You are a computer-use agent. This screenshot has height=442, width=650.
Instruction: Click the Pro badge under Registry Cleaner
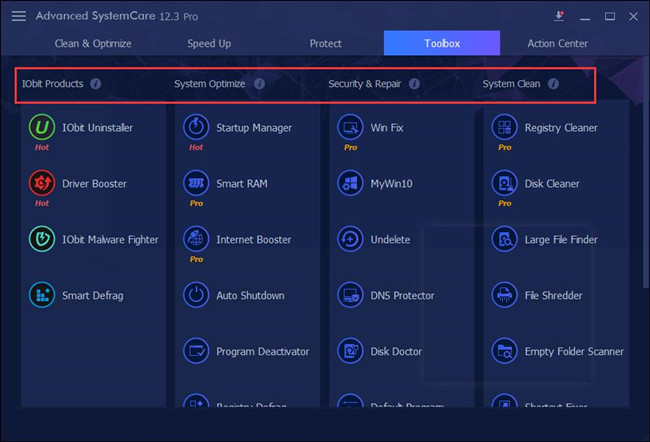point(504,147)
